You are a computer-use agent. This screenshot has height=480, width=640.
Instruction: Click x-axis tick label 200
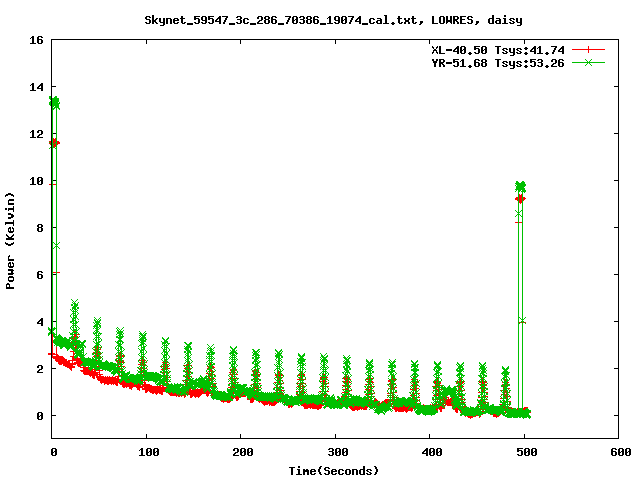click(243, 452)
